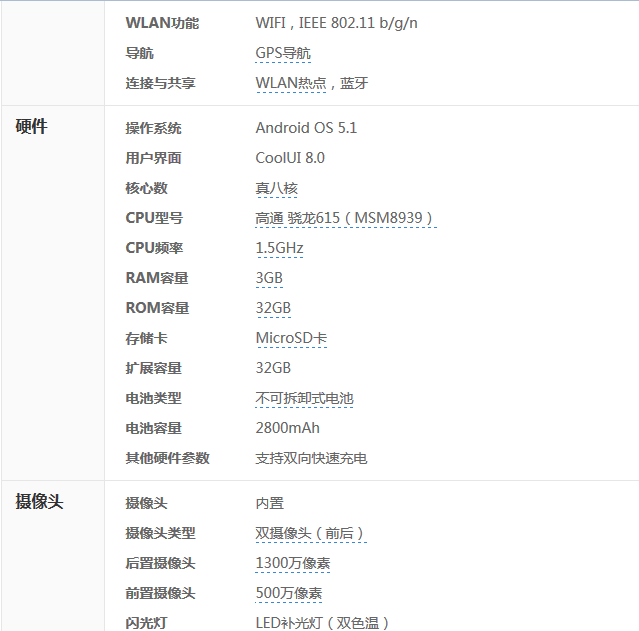Click the 500万像素 front camera link
The image size is (639, 631).
point(288,593)
